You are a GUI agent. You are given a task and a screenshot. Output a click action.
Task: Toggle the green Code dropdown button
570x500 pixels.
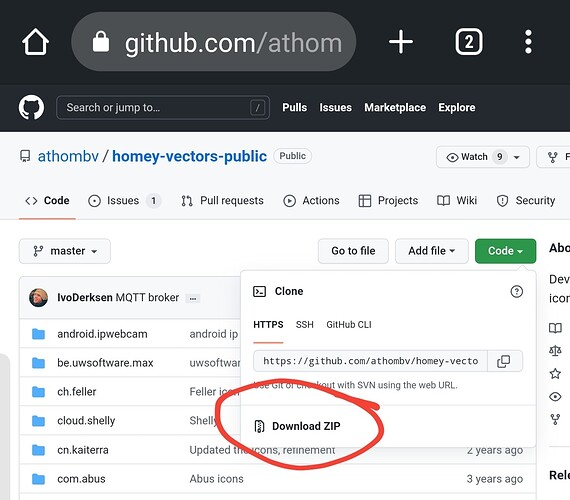point(505,251)
